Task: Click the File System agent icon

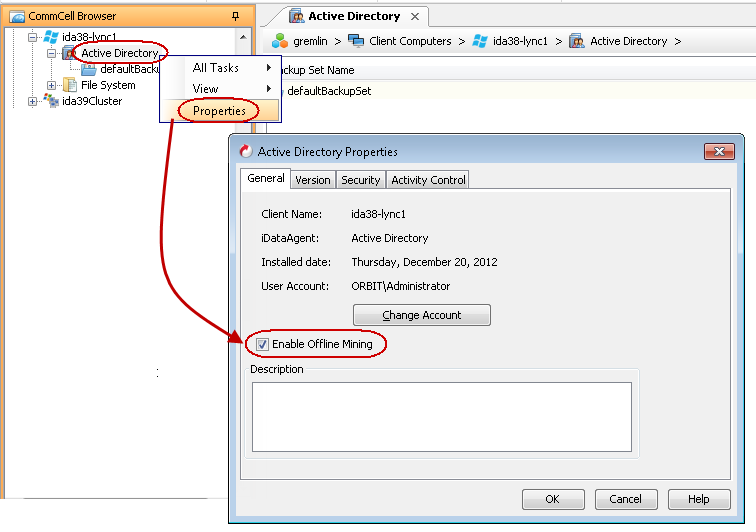Action: tap(69, 85)
